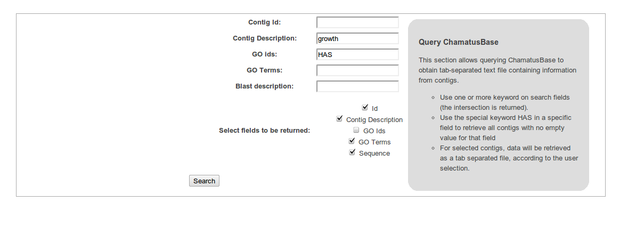
Task: Click the "GO Terms:" field label
Action: pos(264,70)
